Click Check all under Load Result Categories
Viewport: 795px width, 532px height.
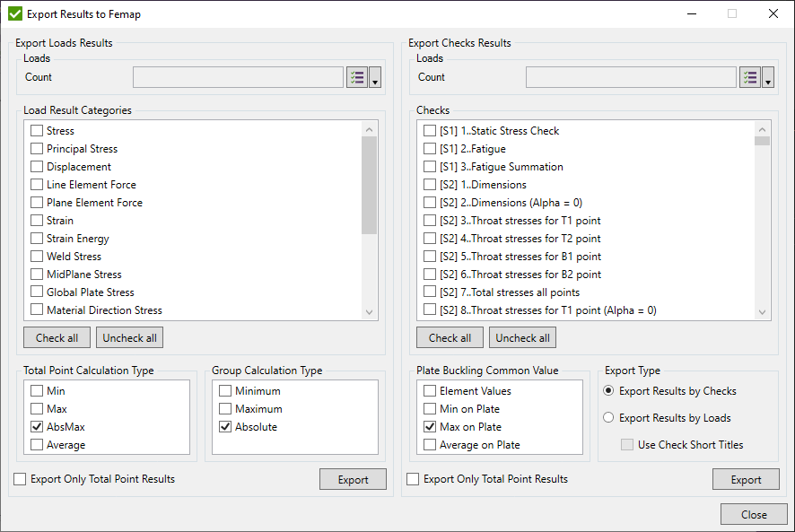[x=57, y=338]
